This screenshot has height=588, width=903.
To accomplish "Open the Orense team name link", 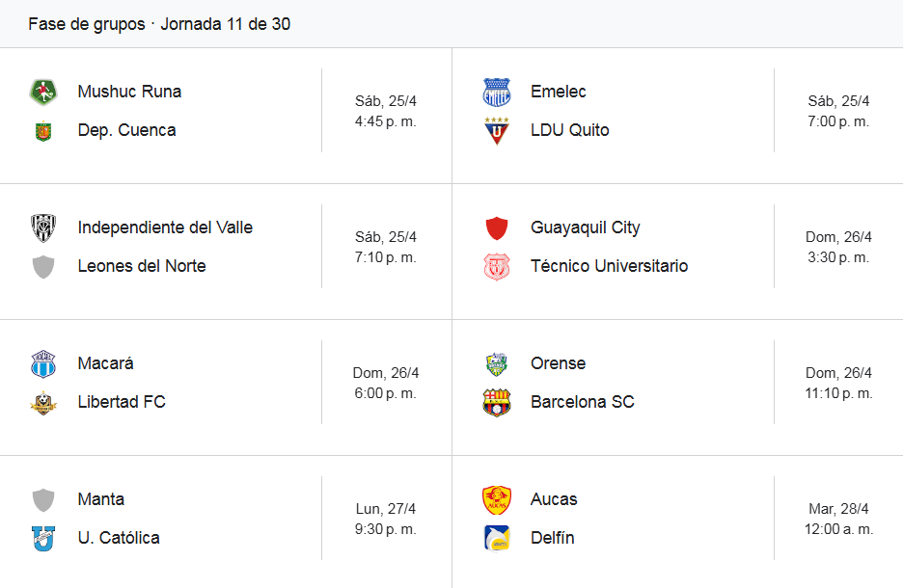I will pos(558,363).
